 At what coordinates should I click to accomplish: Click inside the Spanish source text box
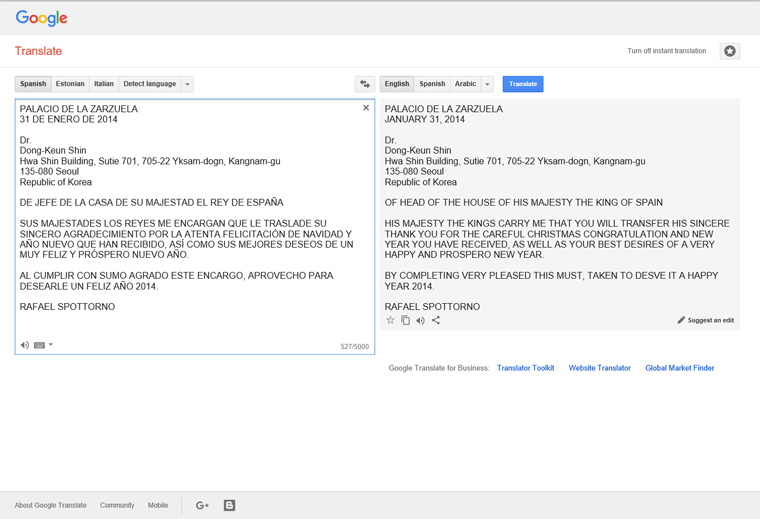pyautogui.click(x=195, y=227)
